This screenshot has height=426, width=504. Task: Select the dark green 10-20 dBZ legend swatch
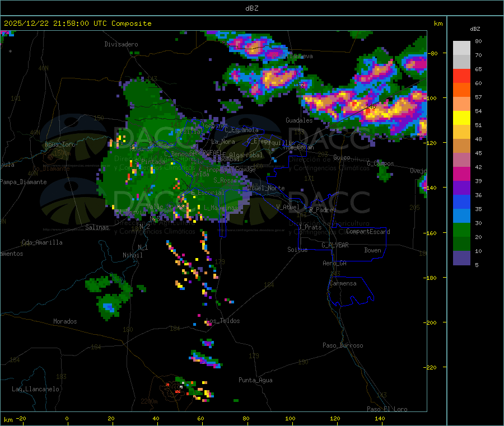[x=461, y=244]
